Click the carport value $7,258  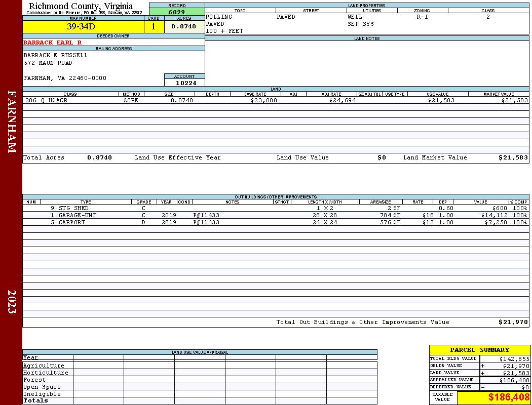(496, 223)
